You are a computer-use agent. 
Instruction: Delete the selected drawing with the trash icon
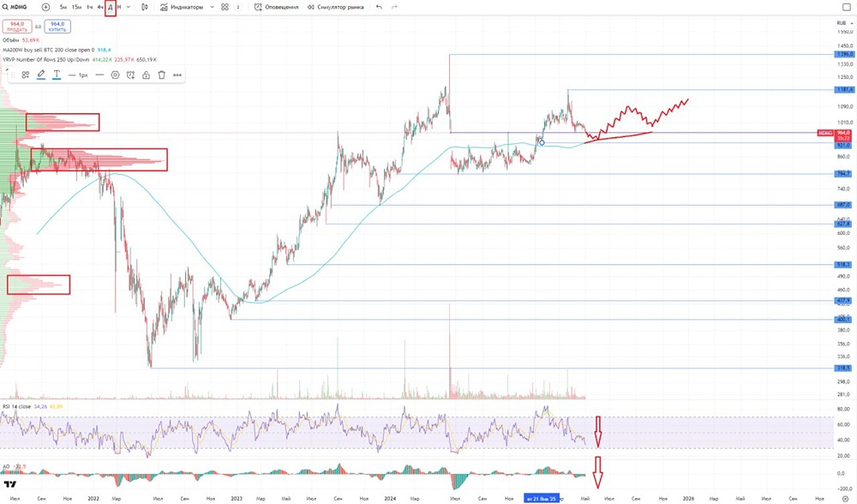point(162,75)
